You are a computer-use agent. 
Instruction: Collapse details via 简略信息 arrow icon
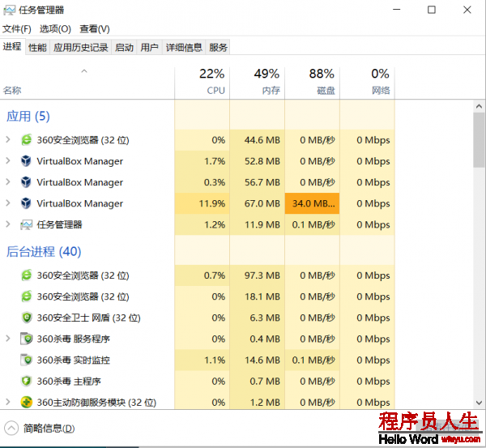pos(11,429)
